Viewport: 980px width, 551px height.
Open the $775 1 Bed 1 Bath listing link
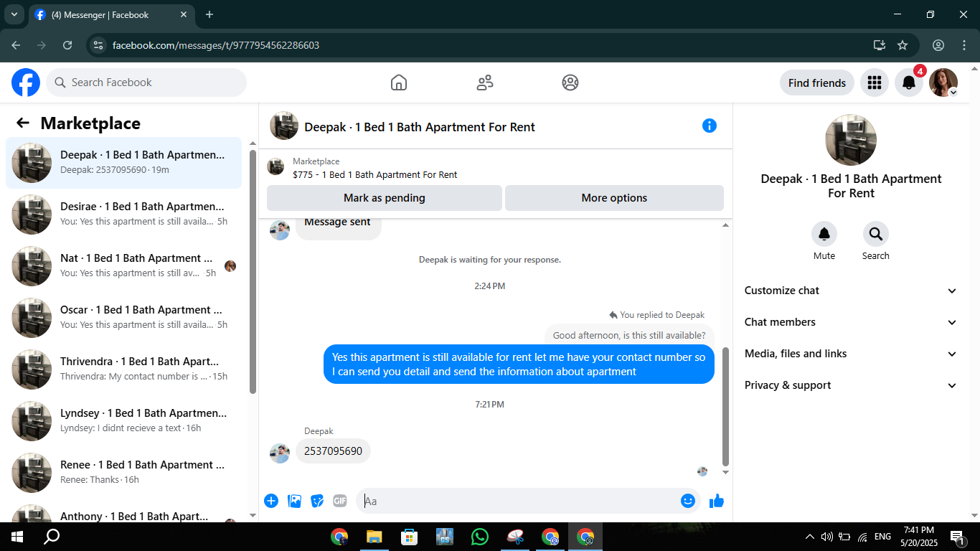(374, 174)
